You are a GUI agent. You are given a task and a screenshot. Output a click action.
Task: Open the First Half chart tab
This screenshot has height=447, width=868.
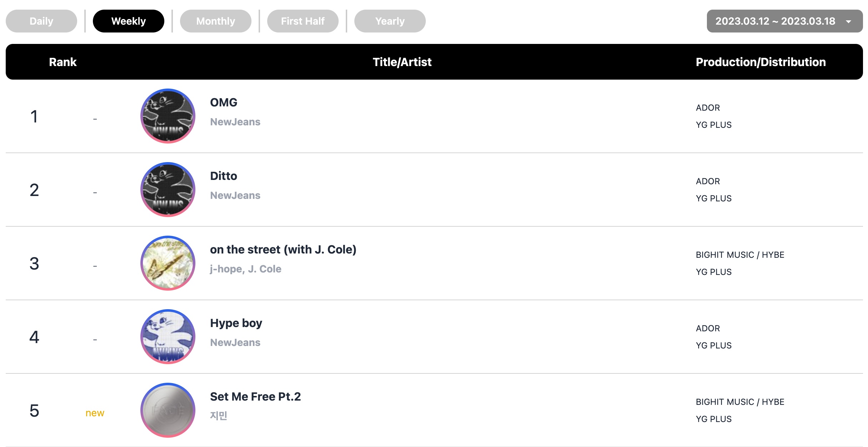[303, 21]
